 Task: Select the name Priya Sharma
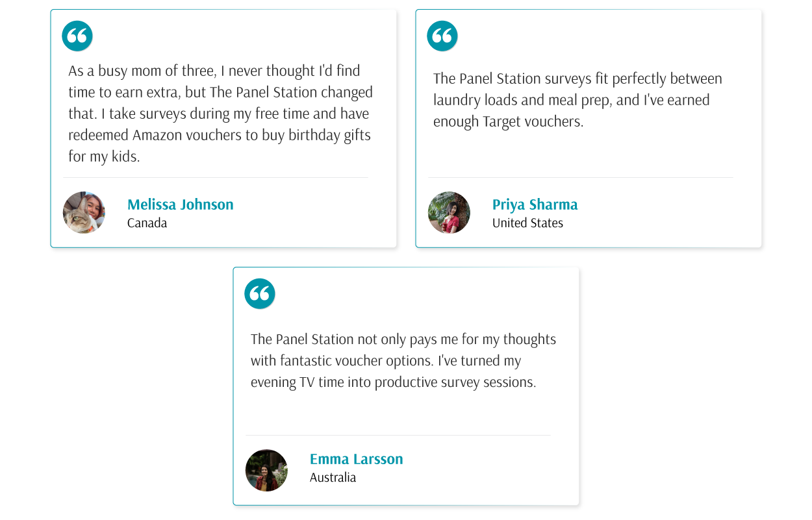click(535, 204)
